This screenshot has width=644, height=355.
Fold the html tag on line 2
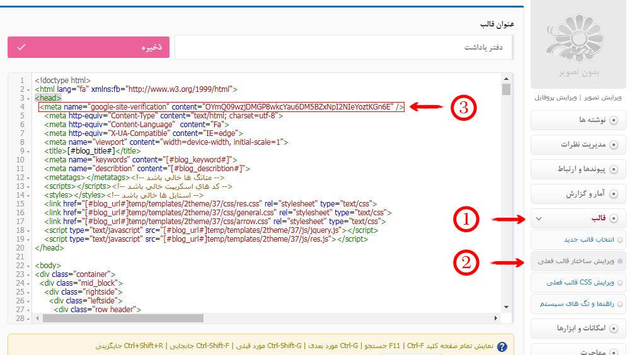(x=28, y=90)
